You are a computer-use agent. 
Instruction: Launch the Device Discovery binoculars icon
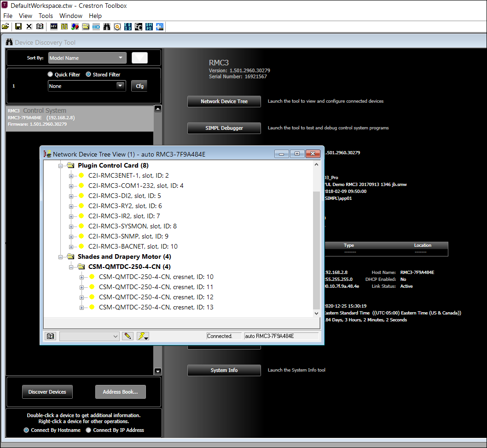coord(107,27)
